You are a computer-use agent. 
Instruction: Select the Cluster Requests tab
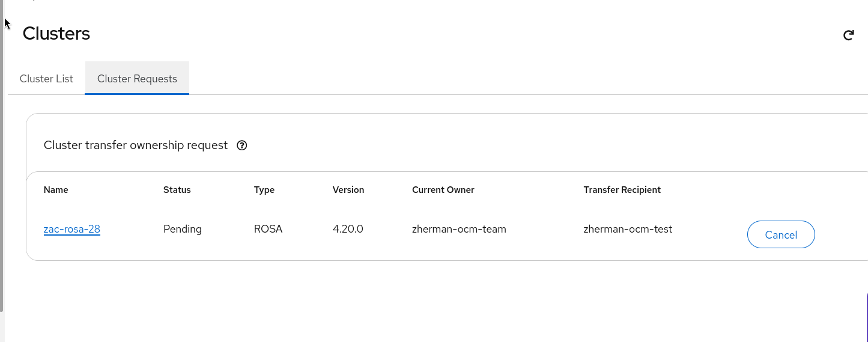coord(137,79)
